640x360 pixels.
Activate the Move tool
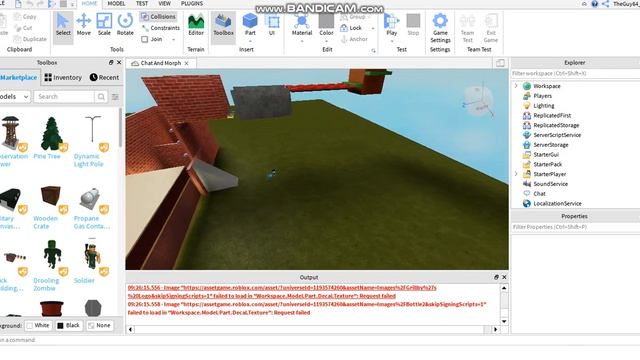point(84,24)
